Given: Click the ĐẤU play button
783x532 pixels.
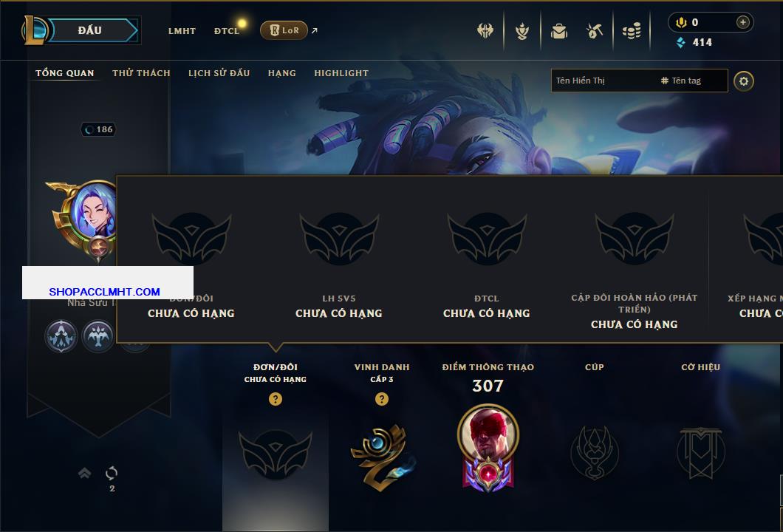Looking at the screenshot, I should (90, 30).
